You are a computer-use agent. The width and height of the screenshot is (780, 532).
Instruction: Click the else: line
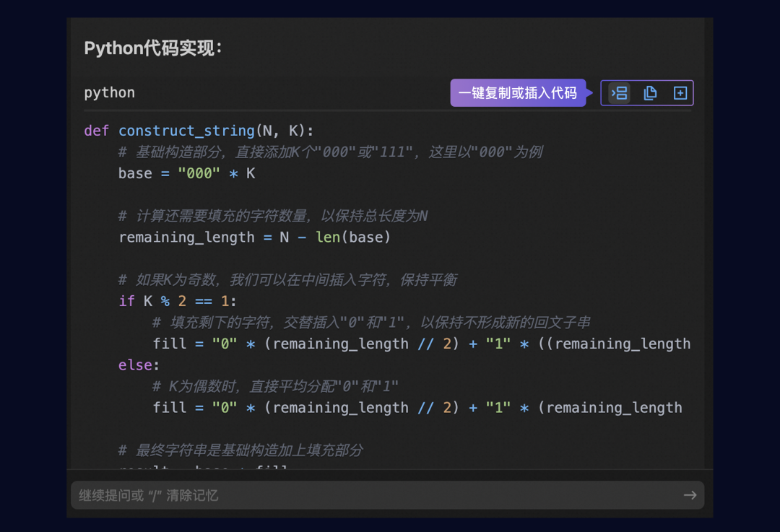tap(139, 365)
